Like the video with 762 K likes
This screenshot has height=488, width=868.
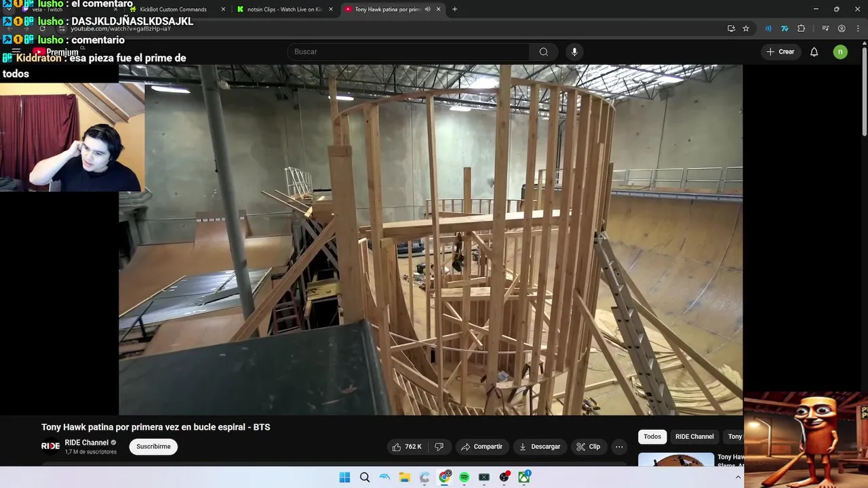tap(406, 447)
